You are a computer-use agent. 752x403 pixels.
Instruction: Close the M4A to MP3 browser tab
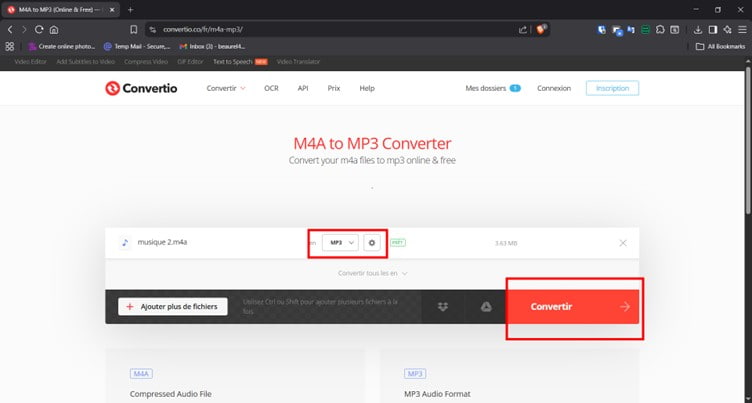[x=112, y=10]
